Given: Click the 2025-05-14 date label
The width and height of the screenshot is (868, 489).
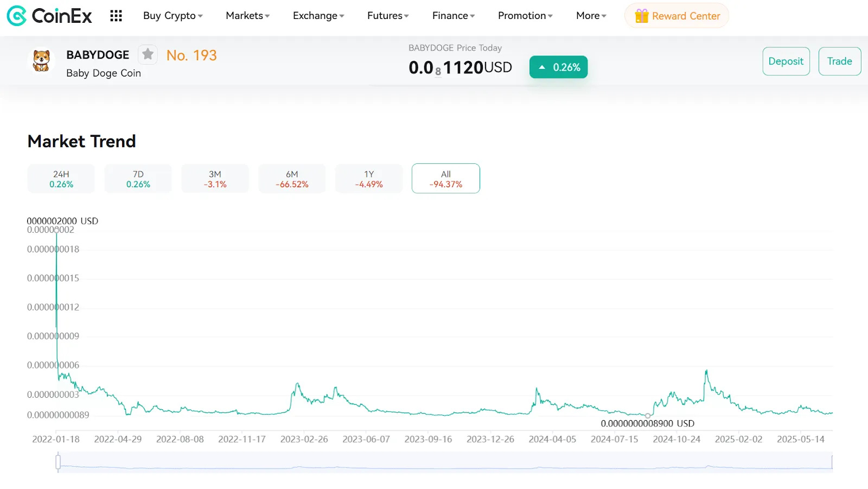Looking at the screenshot, I should click(x=801, y=439).
